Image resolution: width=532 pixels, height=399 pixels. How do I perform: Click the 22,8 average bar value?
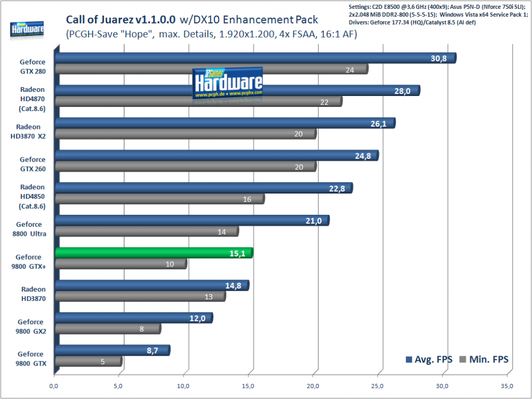[x=337, y=189]
